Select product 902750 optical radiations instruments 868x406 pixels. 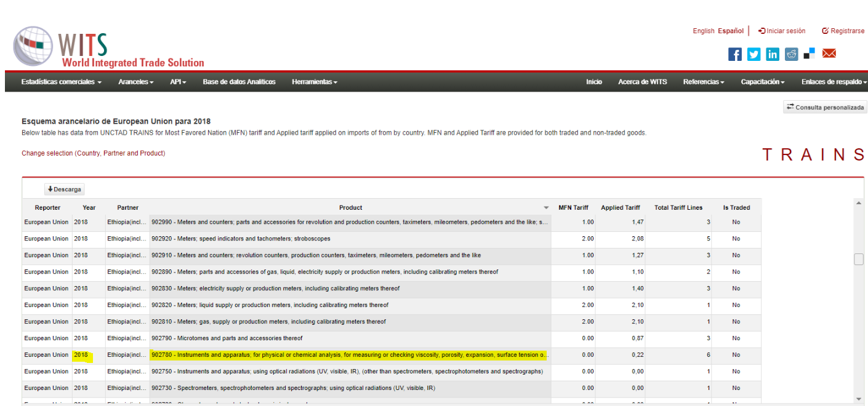pyautogui.click(x=350, y=372)
